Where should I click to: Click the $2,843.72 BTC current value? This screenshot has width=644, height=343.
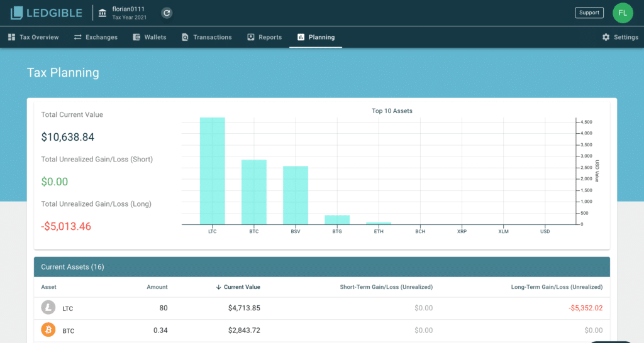(244, 330)
